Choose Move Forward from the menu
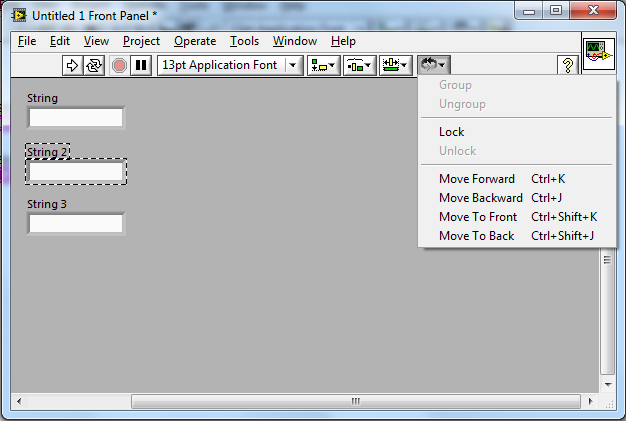 pyautogui.click(x=476, y=179)
